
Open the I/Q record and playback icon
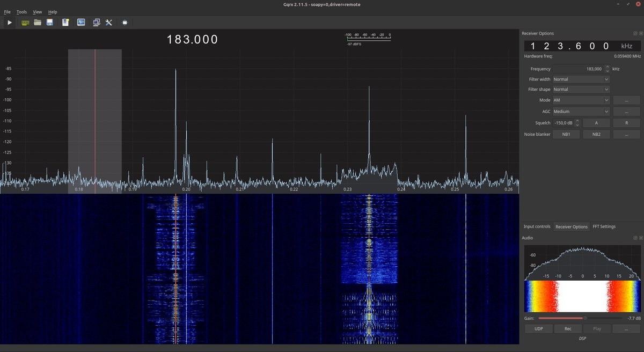(x=81, y=23)
